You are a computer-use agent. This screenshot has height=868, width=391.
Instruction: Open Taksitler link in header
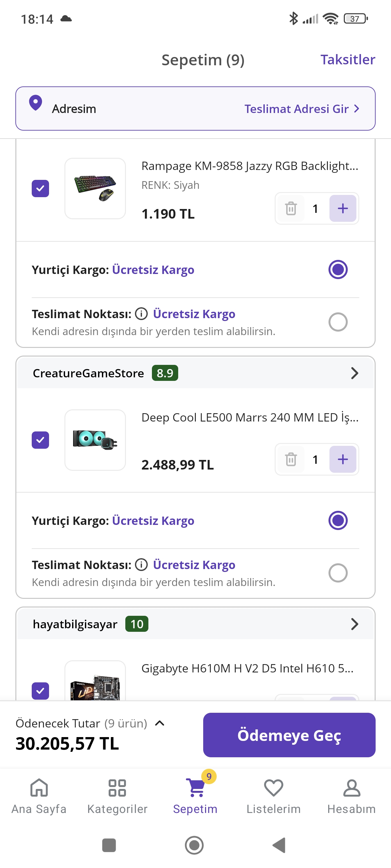(x=347, y=60)
